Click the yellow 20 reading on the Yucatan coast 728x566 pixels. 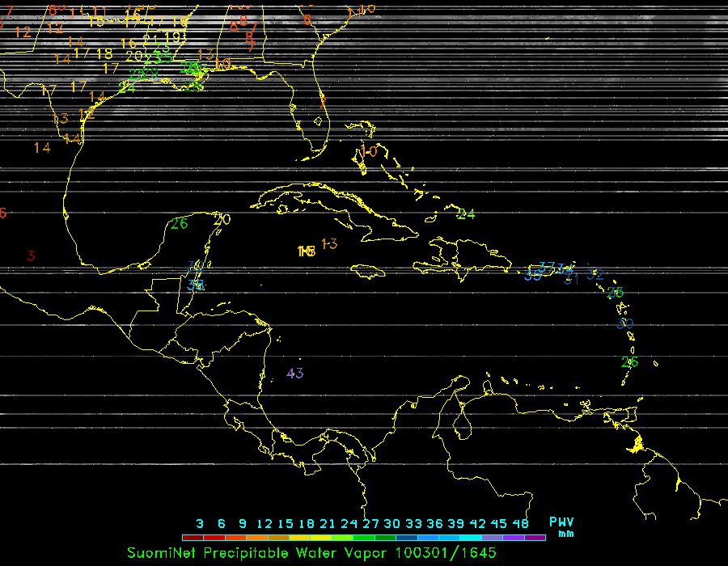point(222,219)
